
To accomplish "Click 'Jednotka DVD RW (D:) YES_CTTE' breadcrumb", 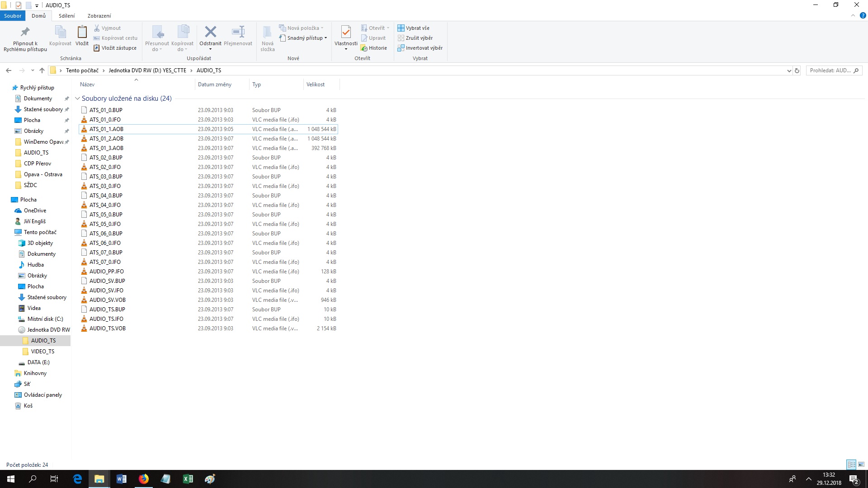I will click(147, 70).
